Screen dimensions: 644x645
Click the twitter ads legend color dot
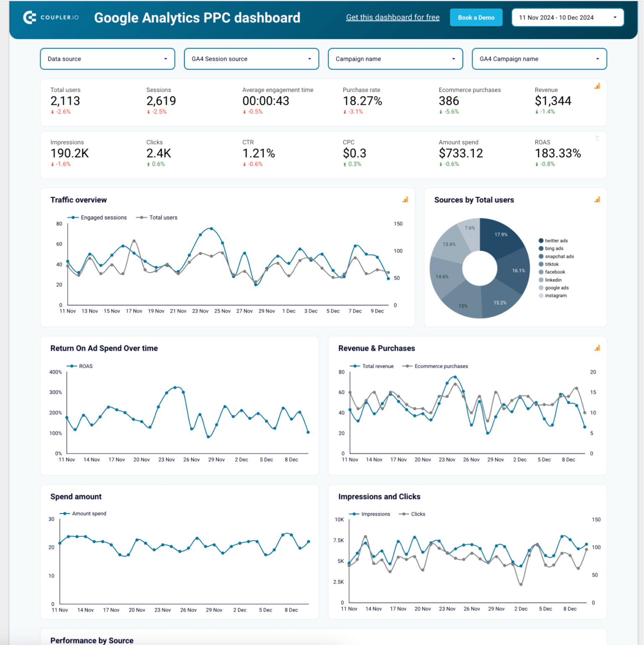pyautogui.click(x=541, y=240)
